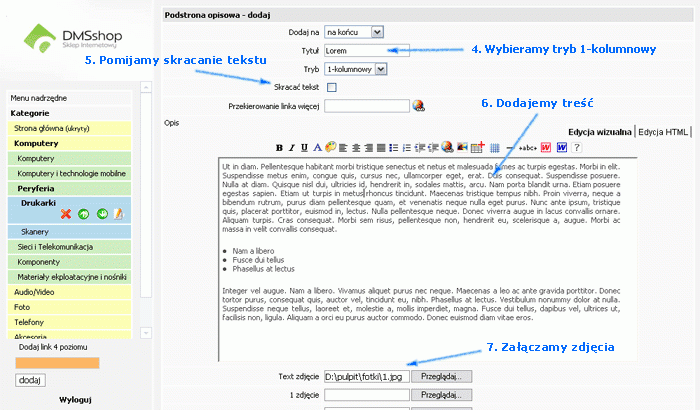Toggle bold formatting in the editor toolbar
Viewport: 700px width, 410px height.
tap(279, 148)
